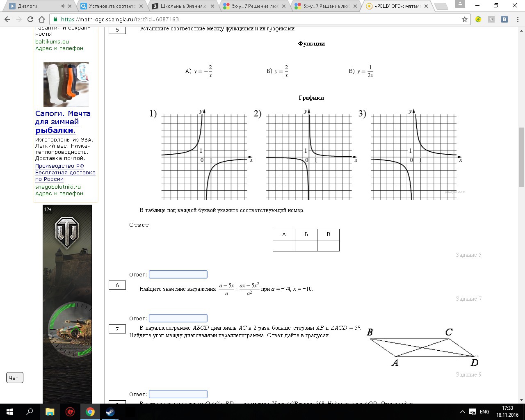Switch input language ENG indicator
This screenshot has width=525, height=420.
pos(484,412)
